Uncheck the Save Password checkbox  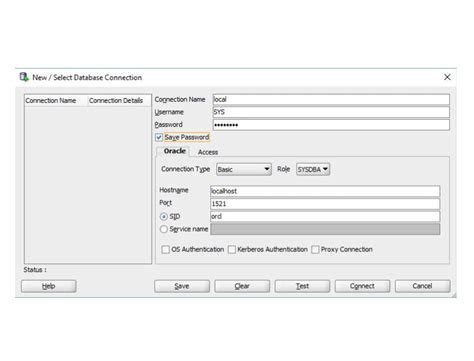[x=159, y=137]
